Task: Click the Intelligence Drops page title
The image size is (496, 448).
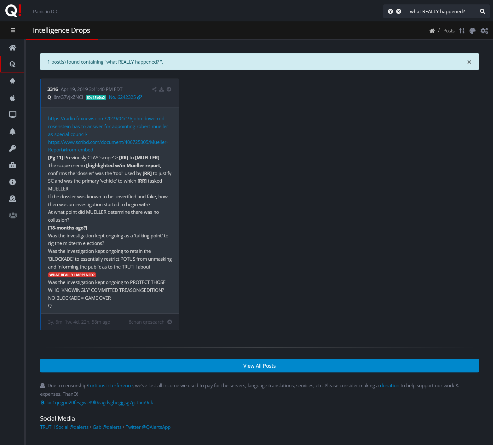Action: (61, 30)
